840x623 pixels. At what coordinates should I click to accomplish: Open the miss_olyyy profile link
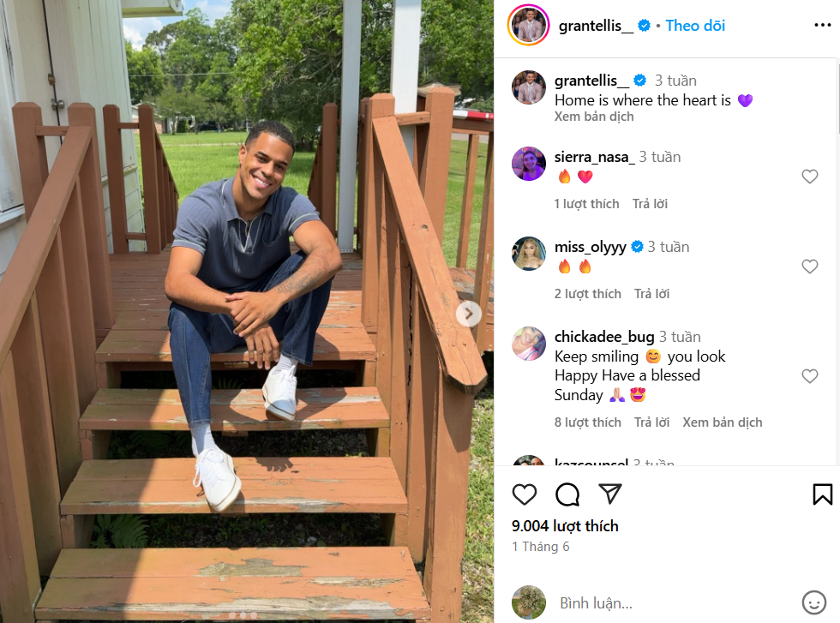[590, 247]
